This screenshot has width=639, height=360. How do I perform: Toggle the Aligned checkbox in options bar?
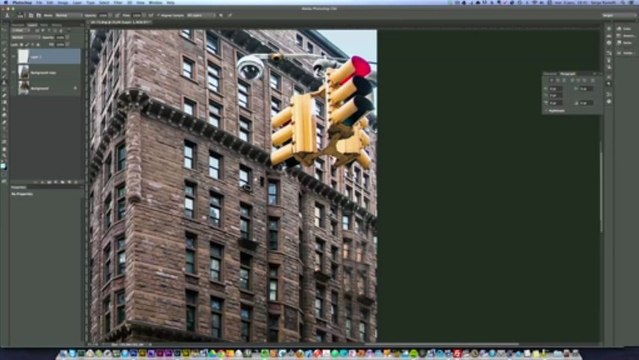point(158,15)
